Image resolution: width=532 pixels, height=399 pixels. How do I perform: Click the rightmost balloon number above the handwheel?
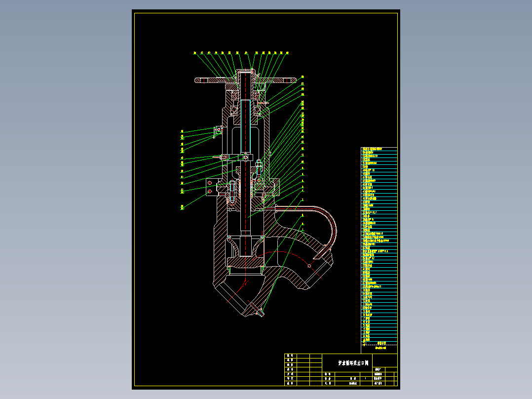click(x=287, y=53)
